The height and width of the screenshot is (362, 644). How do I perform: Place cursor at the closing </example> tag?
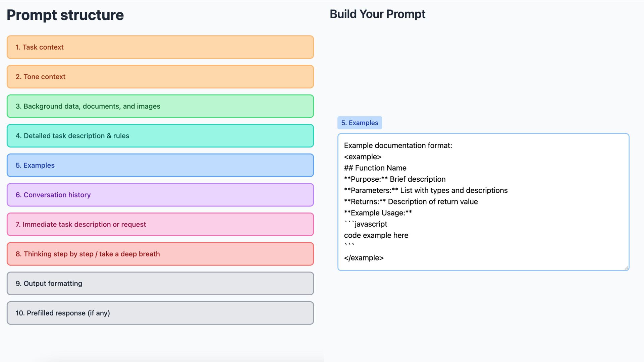tap(364, 258)
